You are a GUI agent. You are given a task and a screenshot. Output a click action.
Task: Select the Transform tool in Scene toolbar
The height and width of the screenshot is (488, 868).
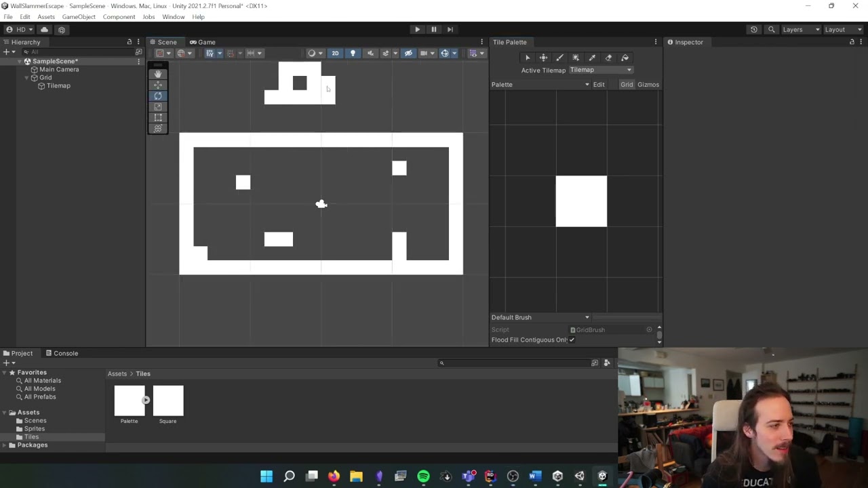(158, 128)
